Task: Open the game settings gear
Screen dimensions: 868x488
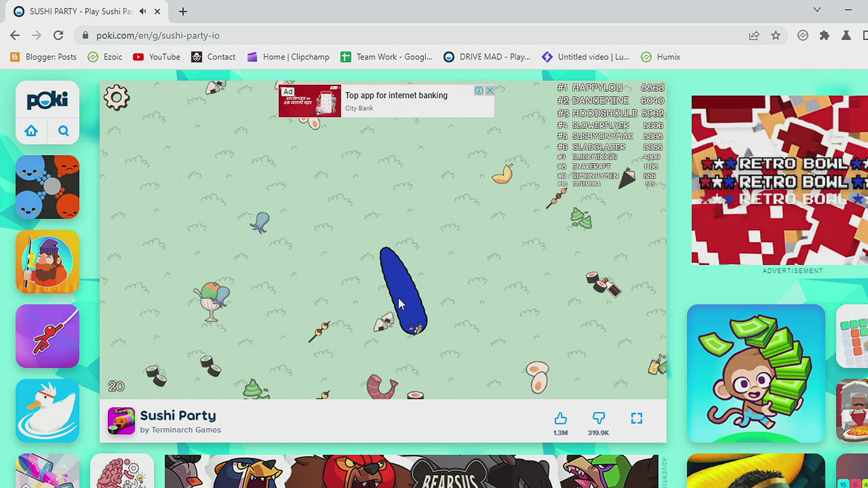Action: point(117,97)
